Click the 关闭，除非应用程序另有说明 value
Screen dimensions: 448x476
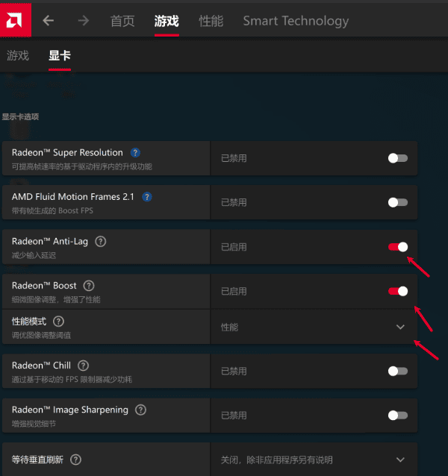point(276,460)
